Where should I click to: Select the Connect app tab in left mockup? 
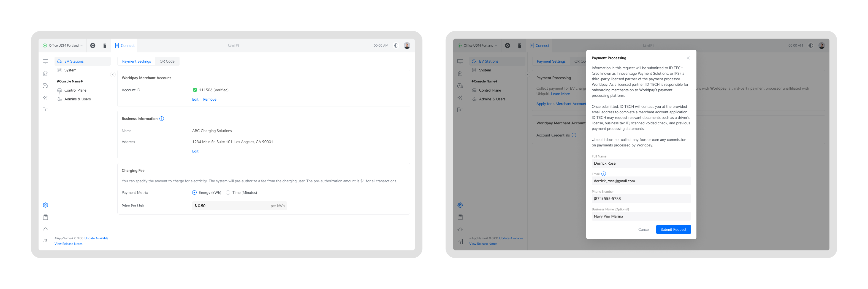(125, 46)
